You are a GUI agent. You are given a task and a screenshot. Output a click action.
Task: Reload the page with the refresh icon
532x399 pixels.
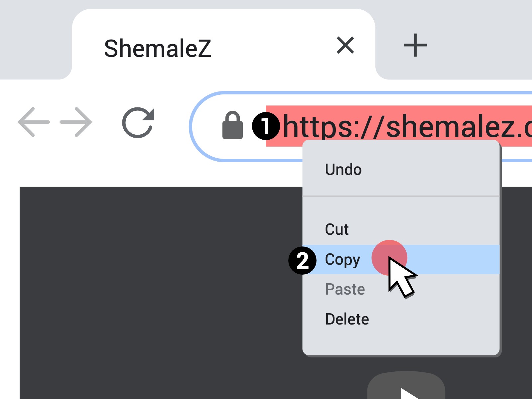tap(138, 122)
